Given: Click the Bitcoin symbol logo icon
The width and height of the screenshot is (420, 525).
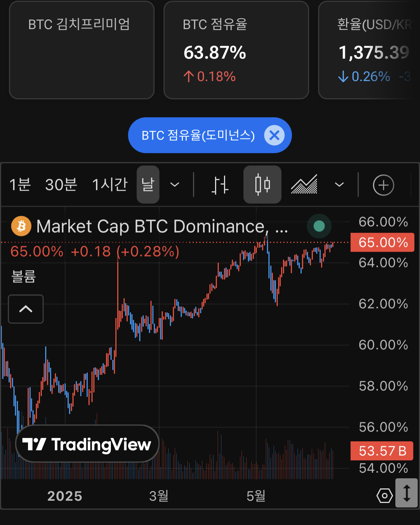Looking at the screenshot, I should click(x=21, y=226).
